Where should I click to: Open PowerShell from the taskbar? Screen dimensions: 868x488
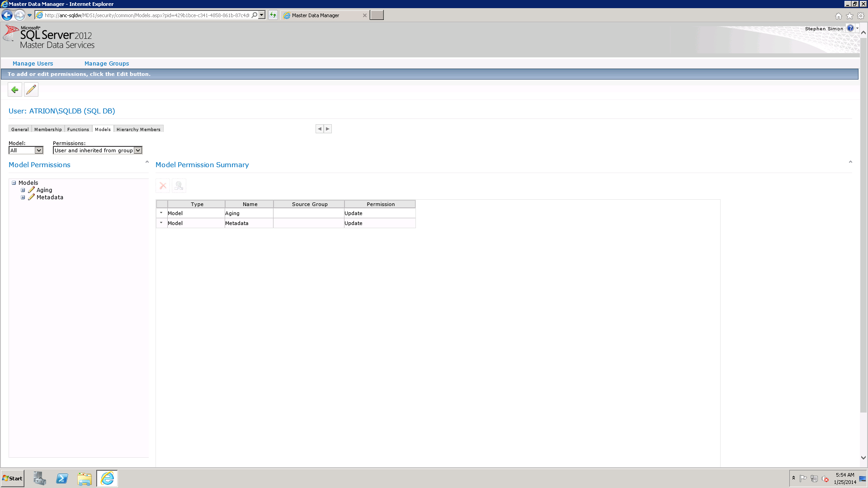(62, 479)
